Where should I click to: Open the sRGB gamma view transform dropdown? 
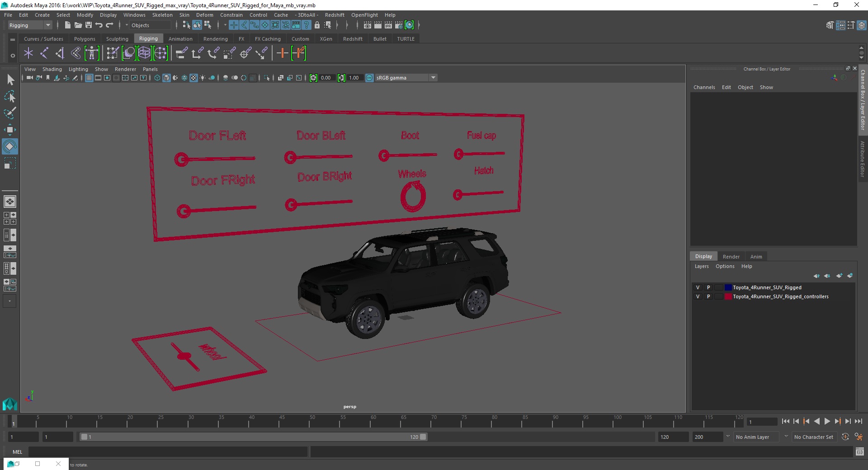click(406, 78)
